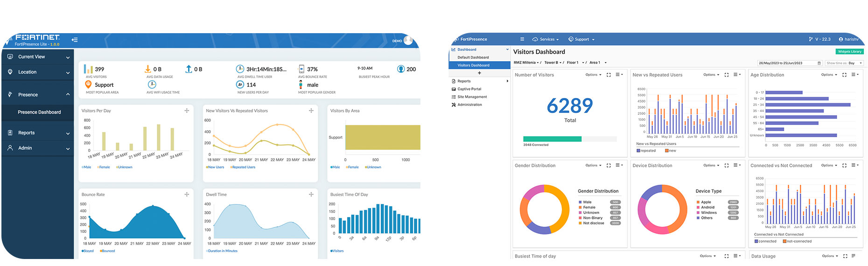
Task: Collapse the sidebar using the FortiPresence Lite arrow icon
Action: point(75,40)
